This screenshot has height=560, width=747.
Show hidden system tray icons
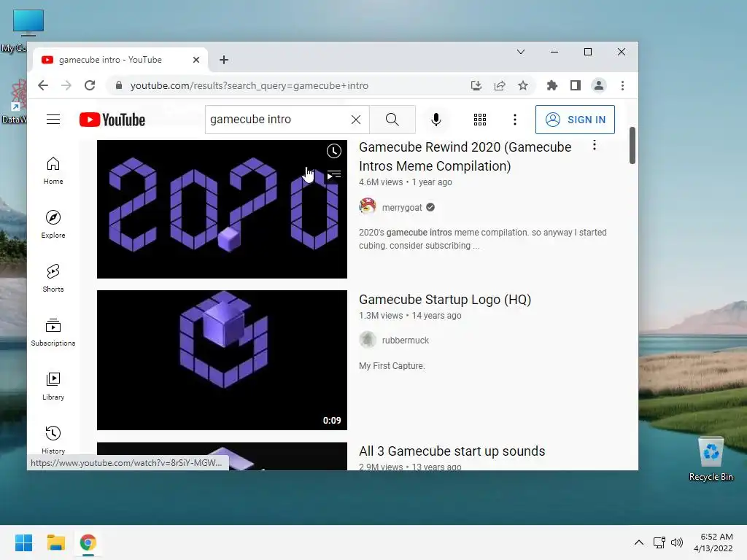pos(638,542)
